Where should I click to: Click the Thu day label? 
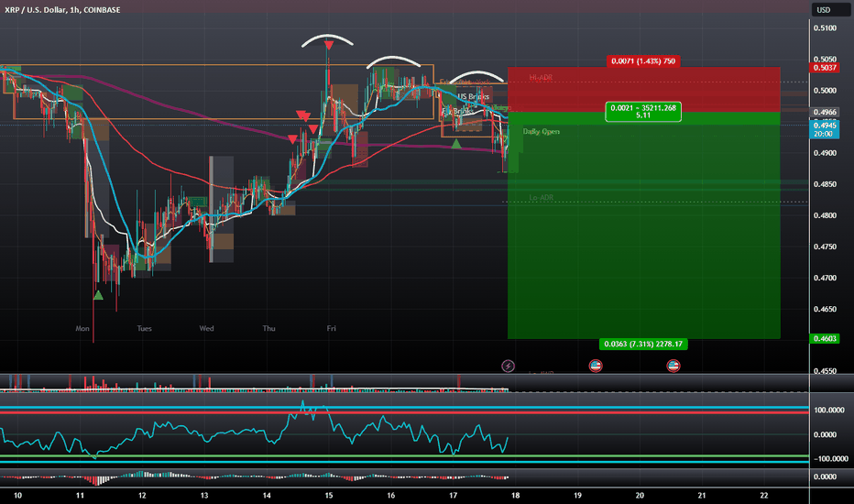pyautogui.click(x=268, y=328)
